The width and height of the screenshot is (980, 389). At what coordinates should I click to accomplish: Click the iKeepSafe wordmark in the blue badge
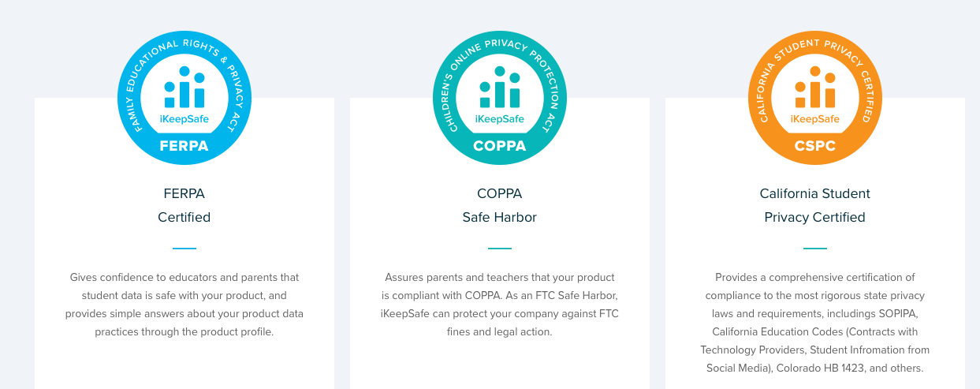pyautogui.click(x=184, y=119)
